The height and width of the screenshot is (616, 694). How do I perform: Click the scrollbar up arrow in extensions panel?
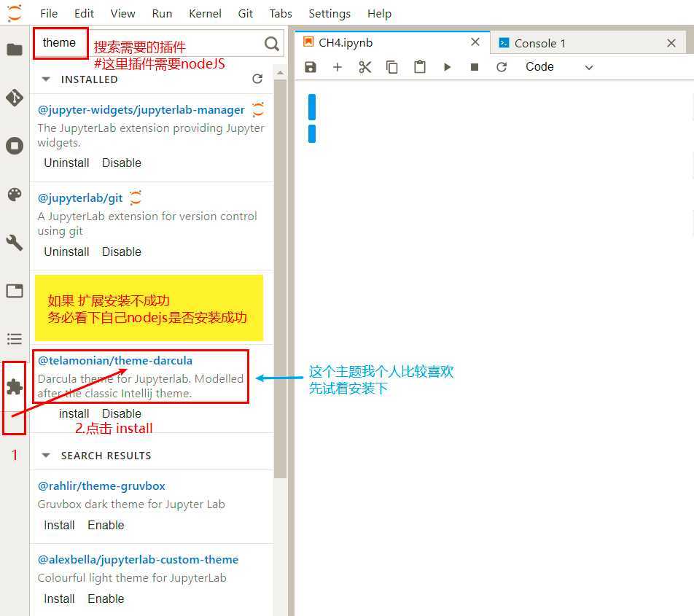[x=280, y=73]
